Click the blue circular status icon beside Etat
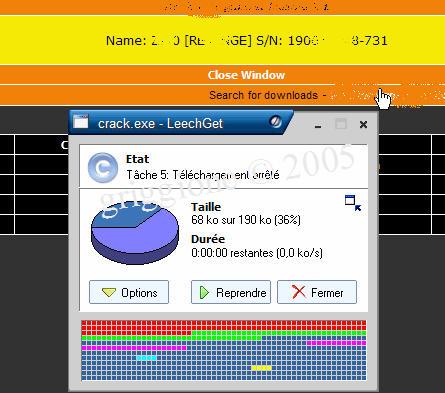This screenshot has width=445, height=393. click(103, 168)
